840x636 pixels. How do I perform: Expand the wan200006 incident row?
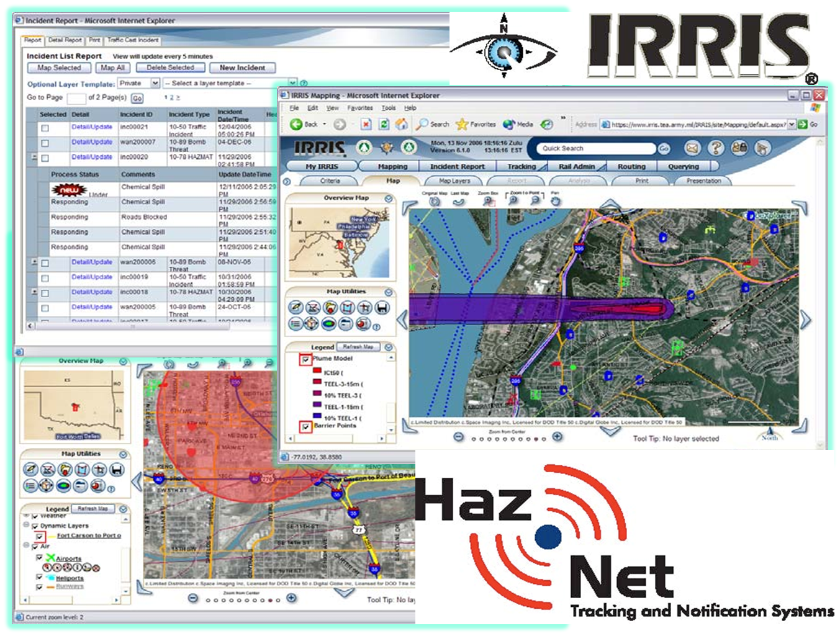(x=35, y=262)
